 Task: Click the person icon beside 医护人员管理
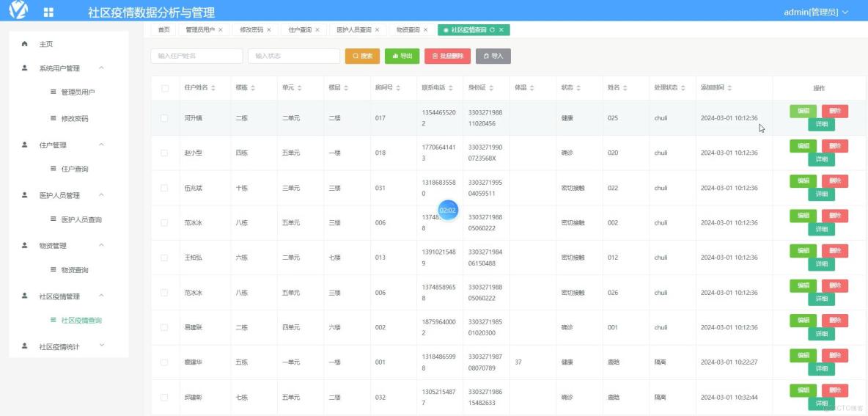coord(24,195)
